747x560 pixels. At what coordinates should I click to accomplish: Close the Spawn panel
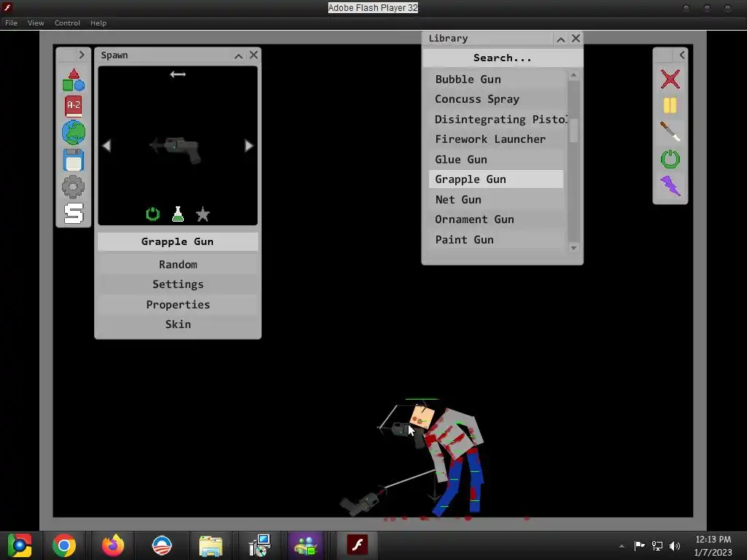(253, 55)
